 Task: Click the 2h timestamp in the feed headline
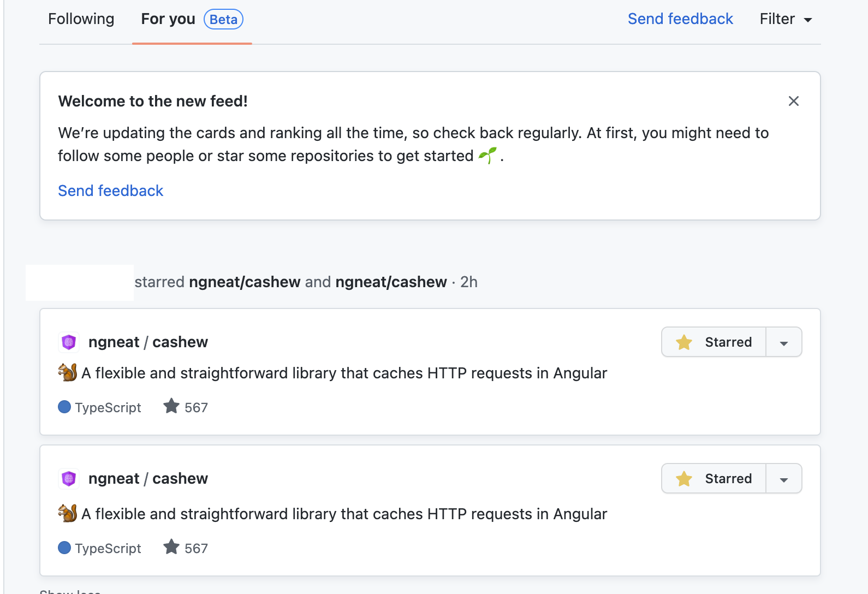(x=469, y=282)
